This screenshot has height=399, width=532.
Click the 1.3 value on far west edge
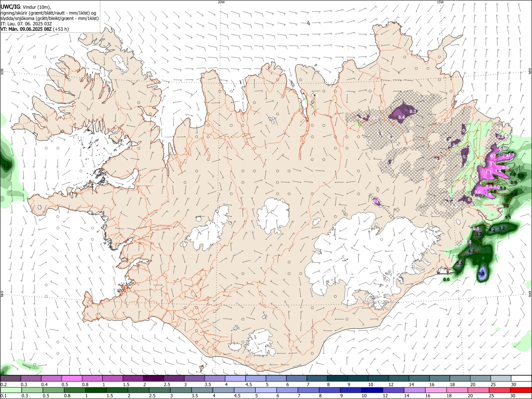tap(6, 166)
